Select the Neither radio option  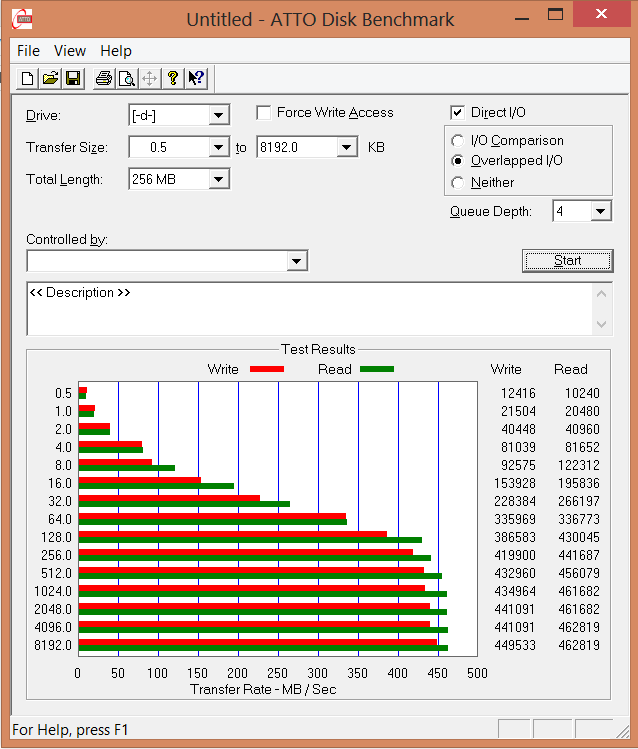tap(458, 183)
